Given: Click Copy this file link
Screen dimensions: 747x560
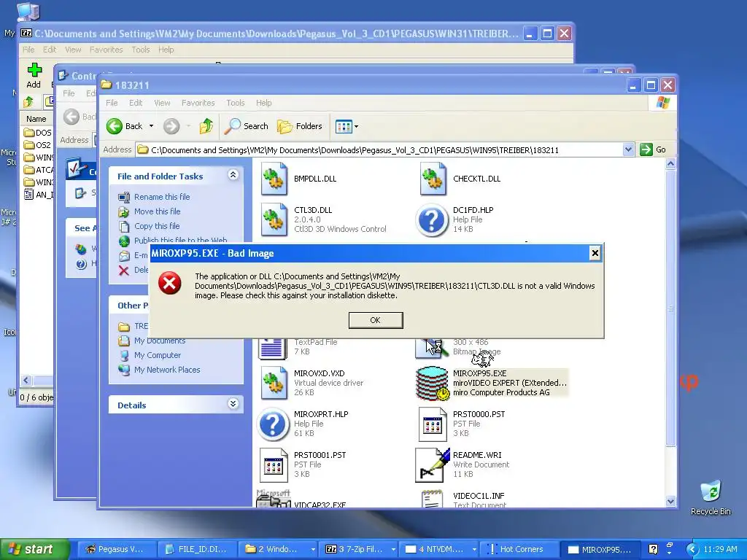Looking at the screenshot, I should [157, 226].
